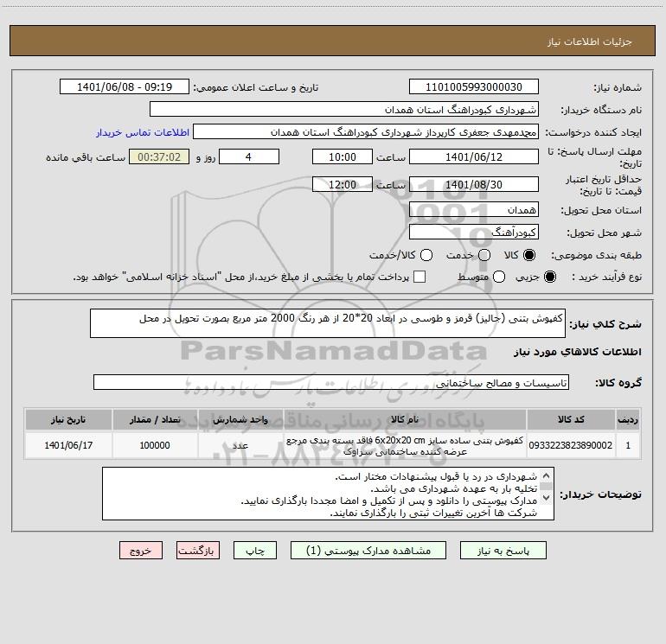Screen dimensions: 666x644
Task: Select the جزیی purchase type radio
Action: tap(549, 277)
